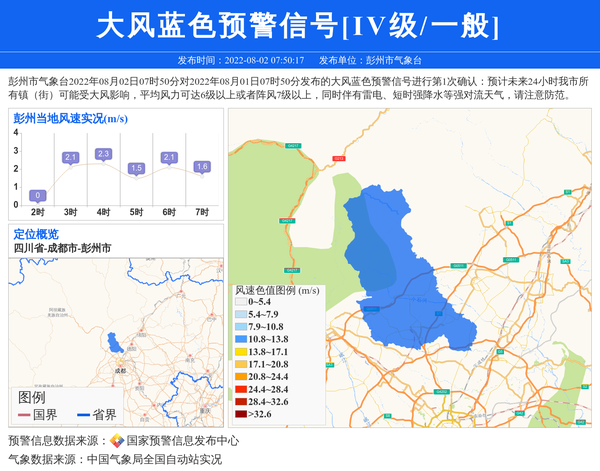Click the 大风蓝色预警信号 title banner
This screenshot has height=471, width=600.
299,26
